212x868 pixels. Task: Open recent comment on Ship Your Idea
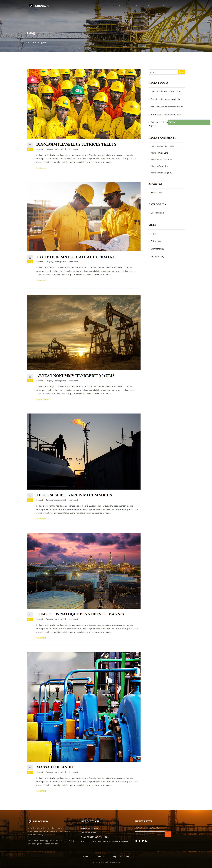click(x=166, y=159)
